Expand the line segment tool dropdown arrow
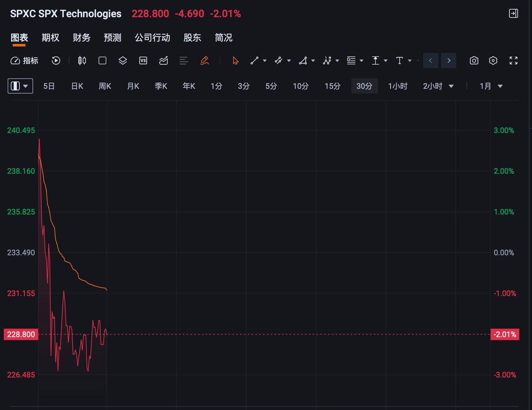 (x=265, y=61)
